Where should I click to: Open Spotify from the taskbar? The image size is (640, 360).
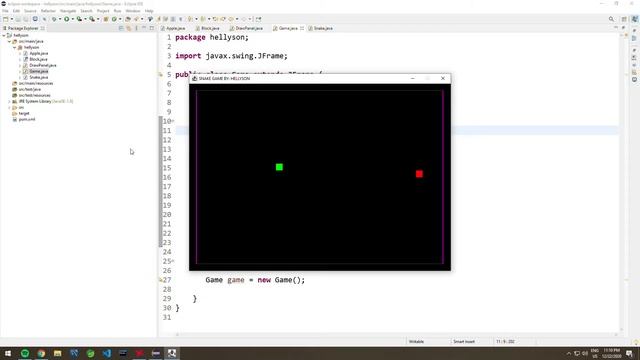click(25, 353)
